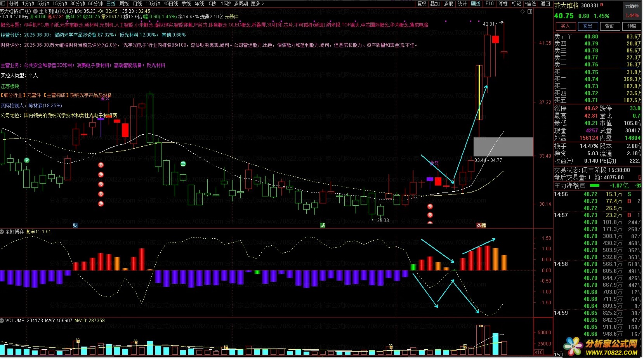The image size is (644, 359).
Task: Click the first green 空 signal icon
Action: [27, 160]
